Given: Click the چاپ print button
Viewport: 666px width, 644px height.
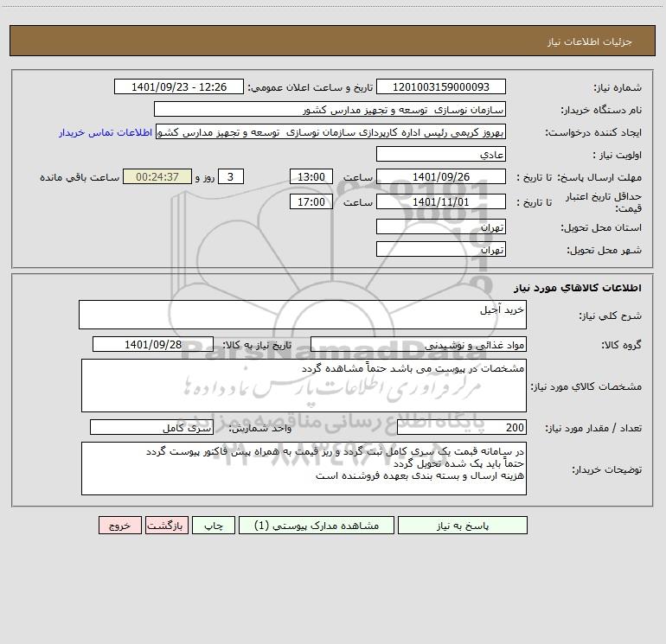Looking at the screenshot, I should coord(214,525).
